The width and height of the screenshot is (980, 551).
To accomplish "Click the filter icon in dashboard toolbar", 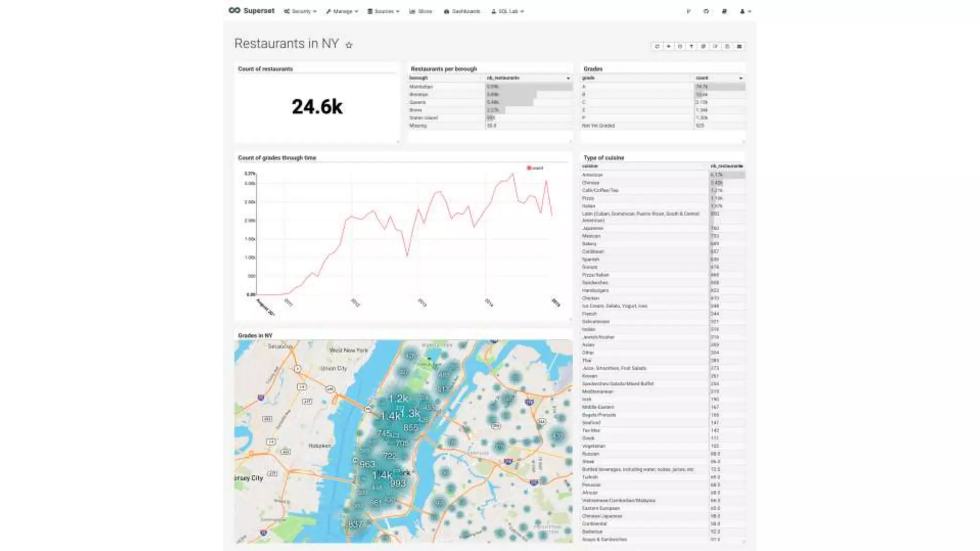I will [691, 46].
